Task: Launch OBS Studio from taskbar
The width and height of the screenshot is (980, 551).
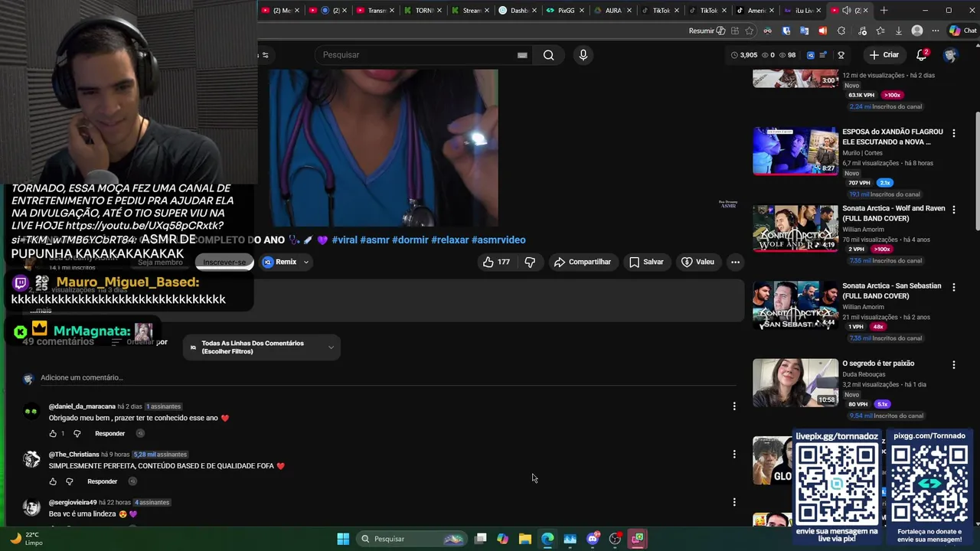Action: [615, 539]
